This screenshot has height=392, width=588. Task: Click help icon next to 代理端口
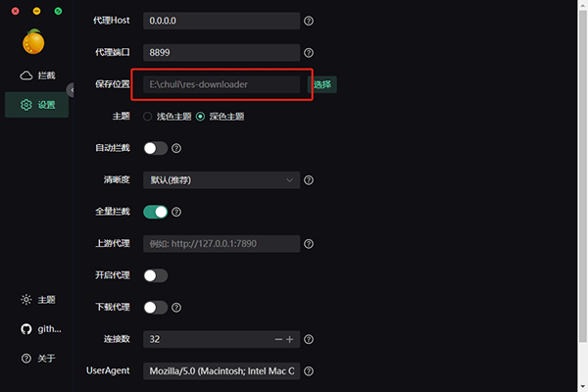[309, 53]
